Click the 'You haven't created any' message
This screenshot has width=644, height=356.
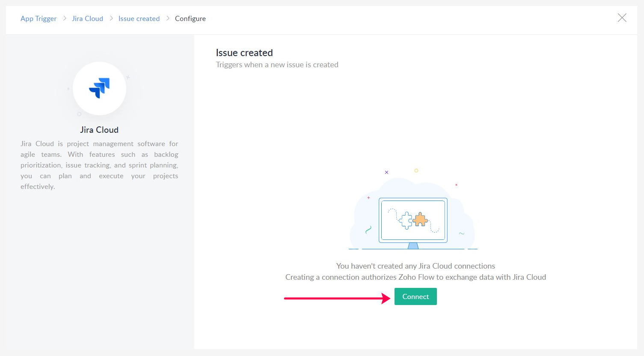[x=415, y=266]
